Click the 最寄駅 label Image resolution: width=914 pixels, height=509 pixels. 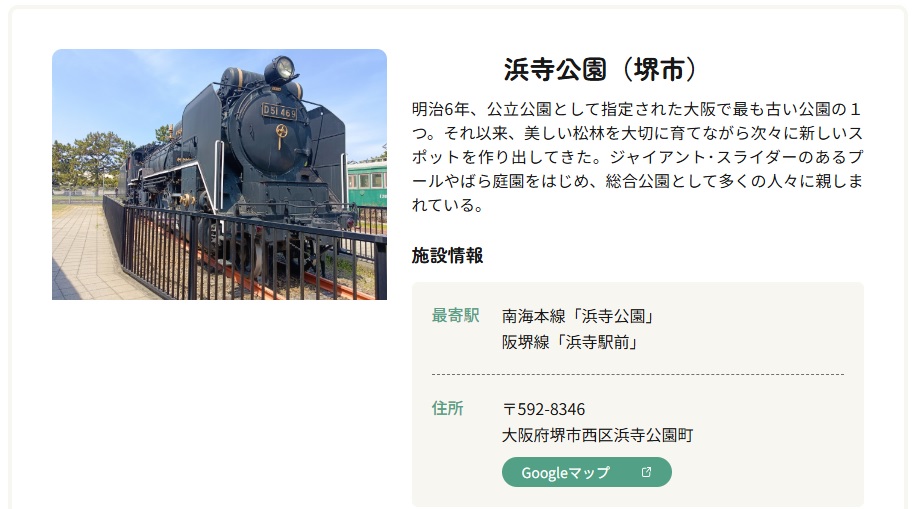[x=455, y=315]
